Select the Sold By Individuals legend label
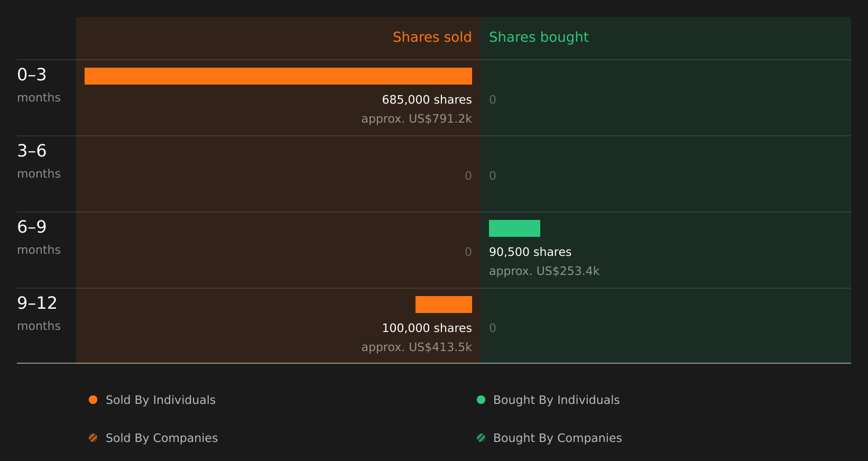The height and width of the screenshot is (461, 868). [161, 400]
